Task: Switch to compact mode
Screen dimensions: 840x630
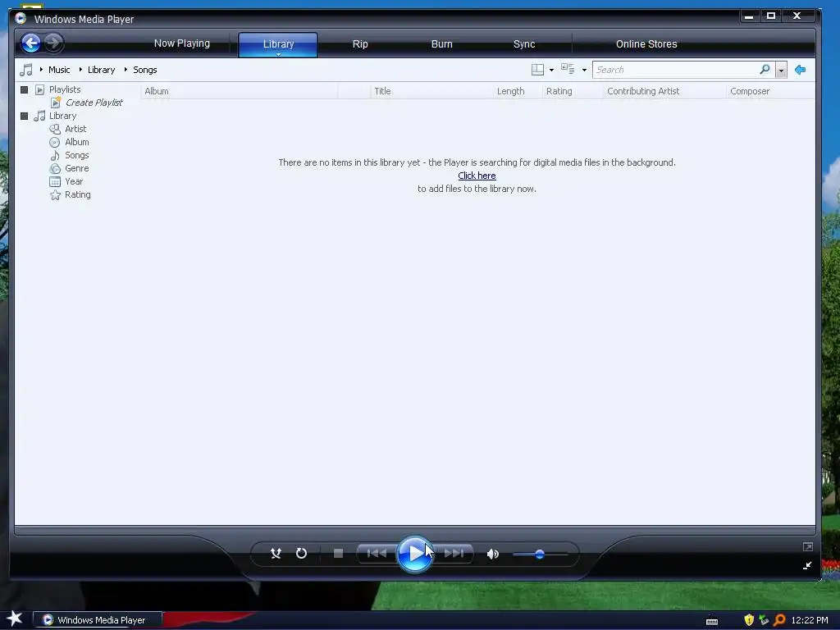Action: [807, 565]
